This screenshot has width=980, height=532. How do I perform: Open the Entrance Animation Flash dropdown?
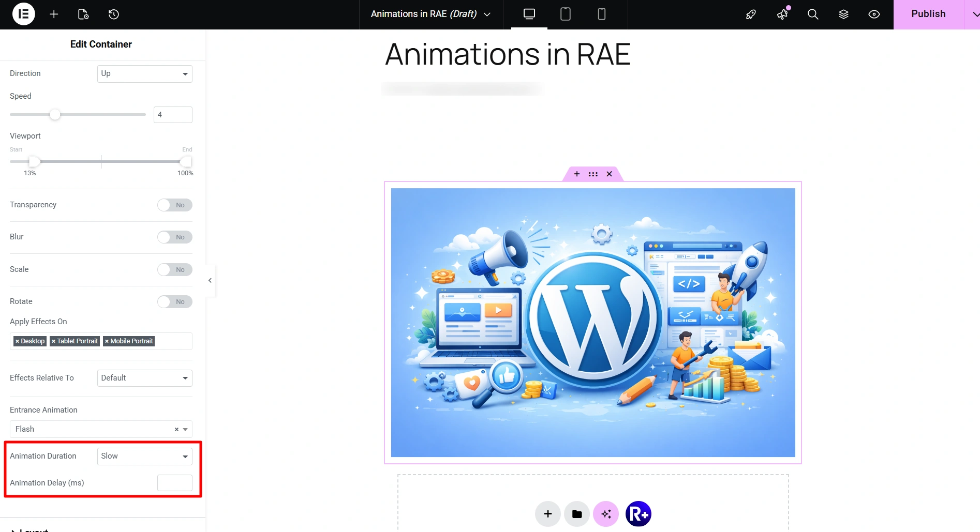coord(101,429)
